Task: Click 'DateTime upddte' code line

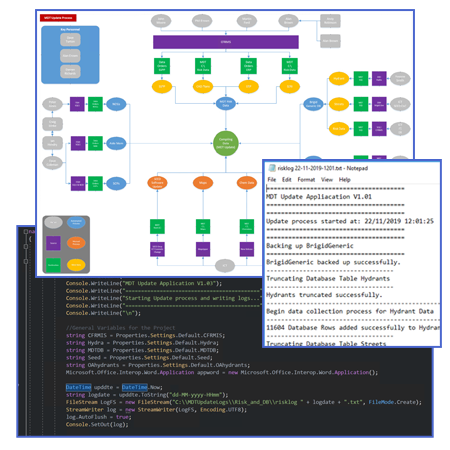Action: point(114,387)
